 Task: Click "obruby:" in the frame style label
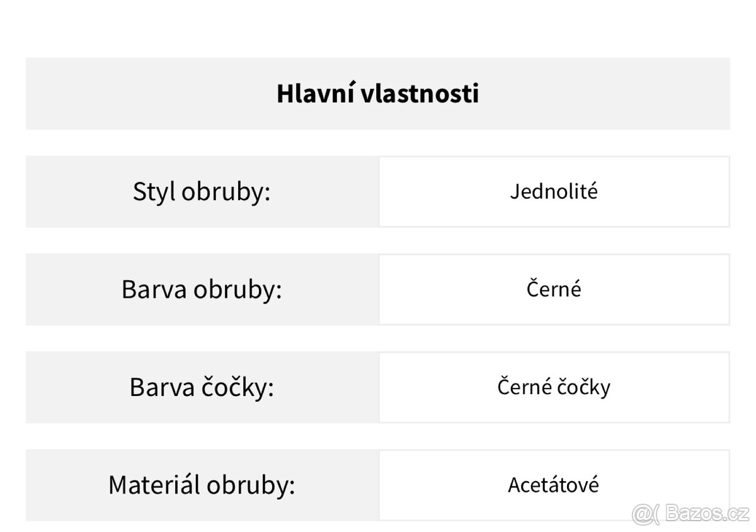[x=226, y=191]
